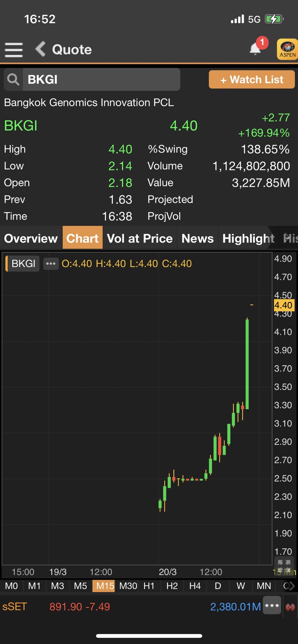This screenshot has width=298, height=644.
Task: Open the ticker bar more options
Action: pos(272,605)
